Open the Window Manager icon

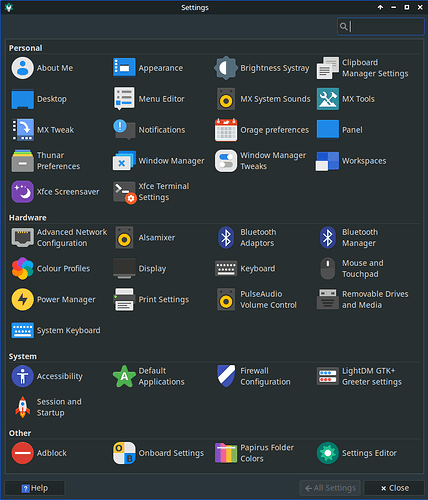tap(124, 161)
